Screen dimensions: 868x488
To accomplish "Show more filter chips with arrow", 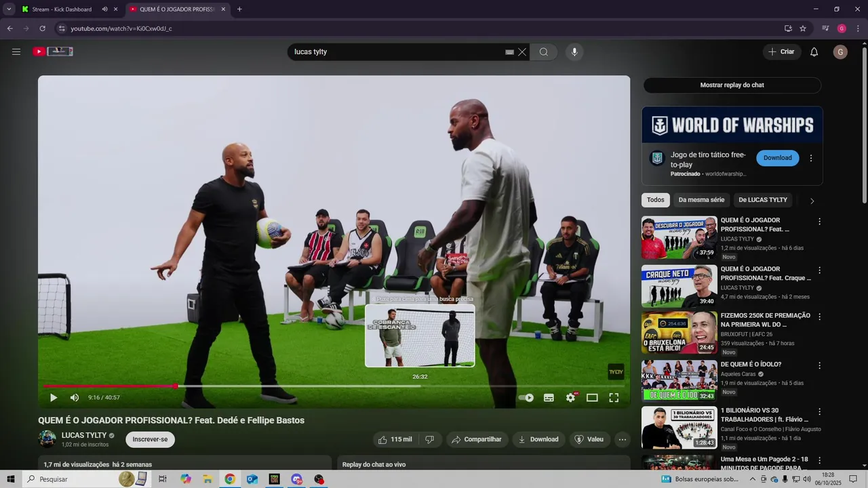I will pyautogui.click(x=812, y=201).
